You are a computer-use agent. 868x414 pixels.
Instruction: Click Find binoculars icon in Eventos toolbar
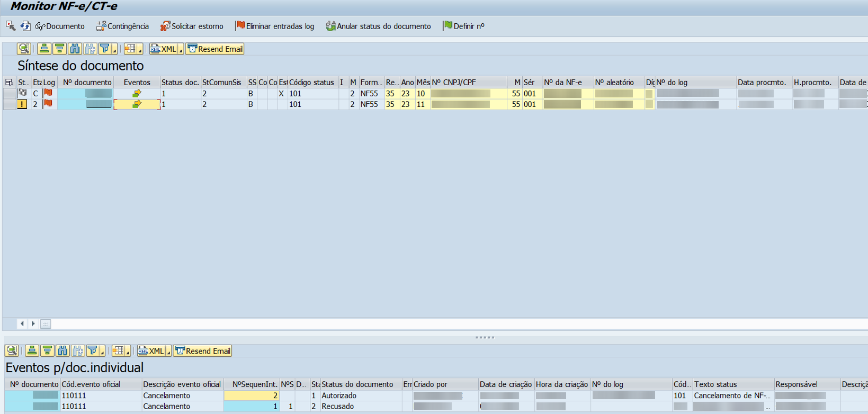point(62,350)
